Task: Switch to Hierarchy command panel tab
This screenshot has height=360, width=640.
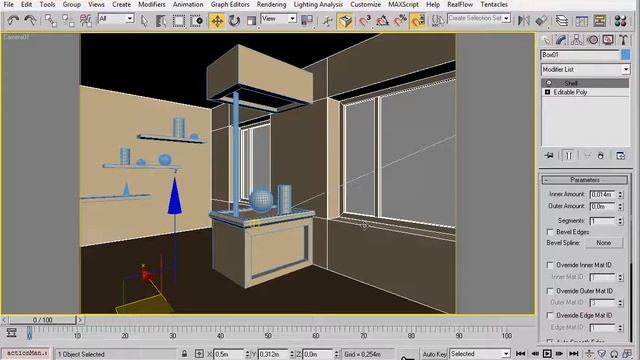Action: point(577,40)
